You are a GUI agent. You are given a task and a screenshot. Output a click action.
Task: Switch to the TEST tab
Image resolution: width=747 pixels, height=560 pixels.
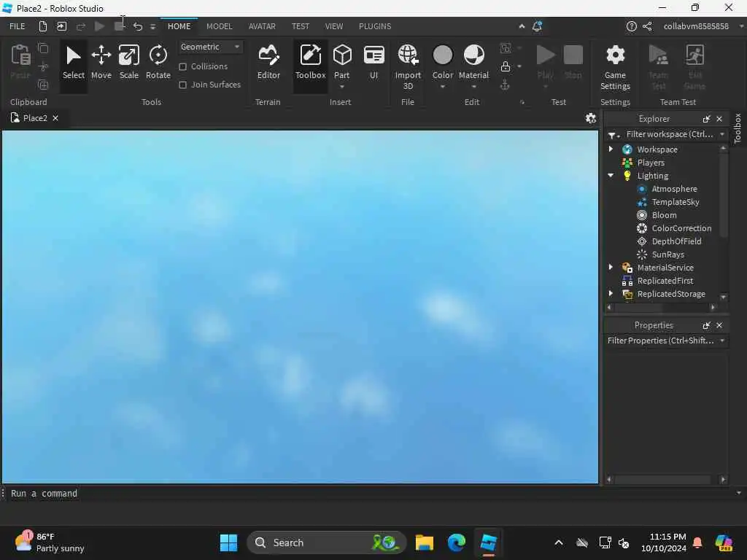[300, 26]
